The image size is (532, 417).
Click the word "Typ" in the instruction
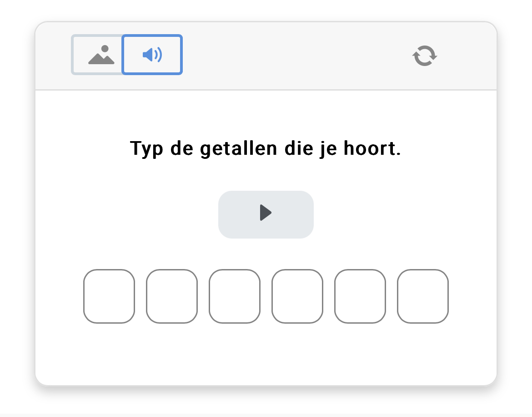[146, 149]
